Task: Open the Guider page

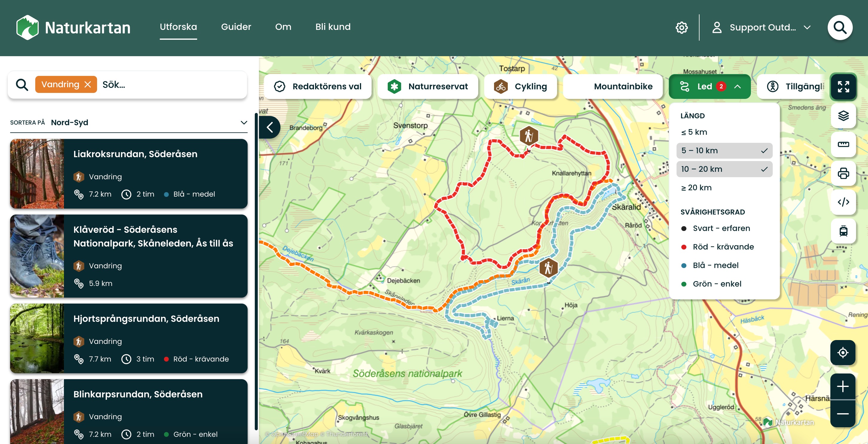Action: tap(236, 27)
